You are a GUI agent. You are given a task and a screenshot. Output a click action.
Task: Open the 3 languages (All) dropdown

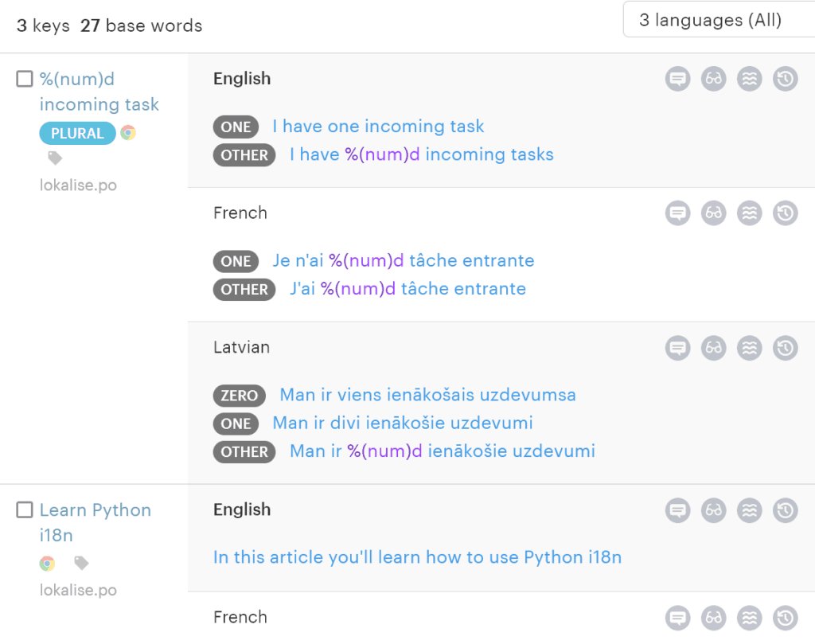point(718,20)
